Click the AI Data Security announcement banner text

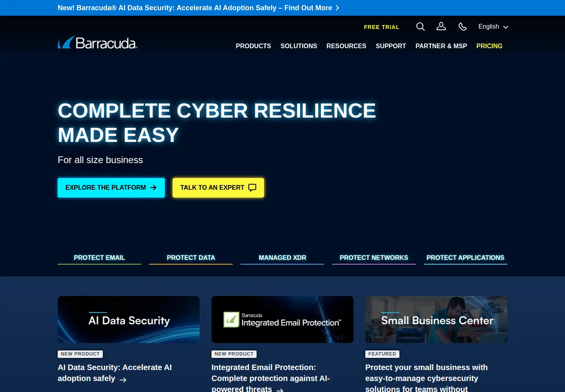click(195, 8)
